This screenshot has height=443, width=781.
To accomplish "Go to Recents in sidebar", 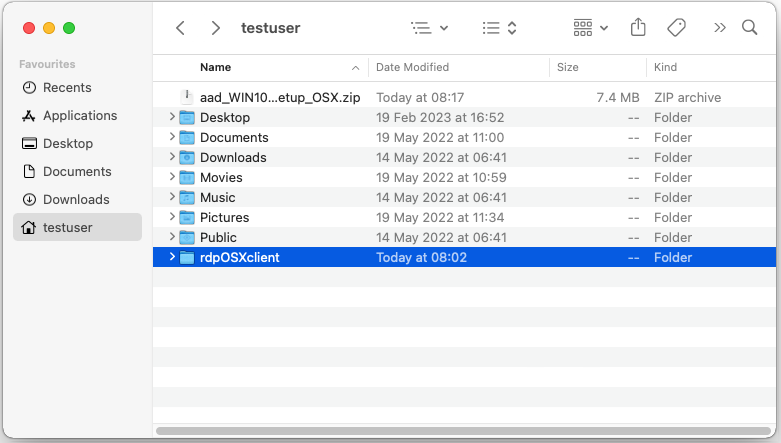I will [67, 87].
